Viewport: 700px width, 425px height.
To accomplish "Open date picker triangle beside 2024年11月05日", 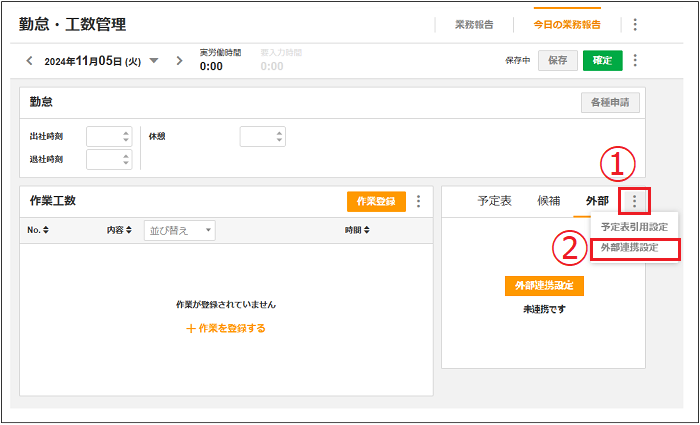I will coord(154,61).
